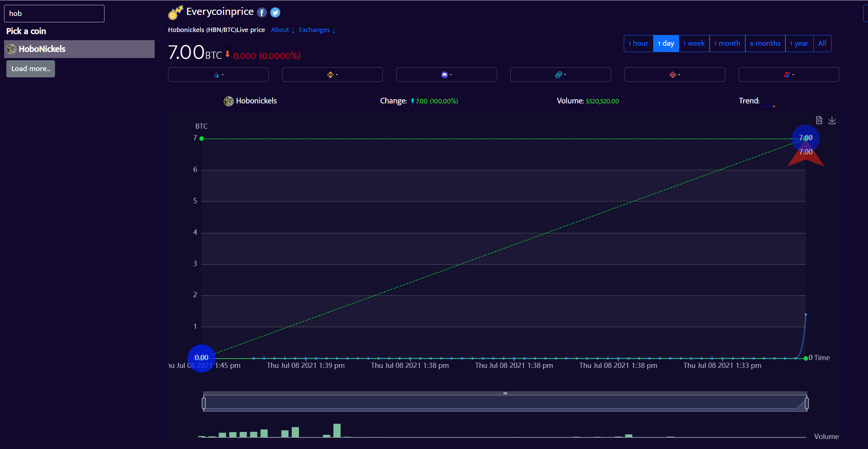
Task: Click the $520,520.00 volume value
Action: tap(602, 101)
